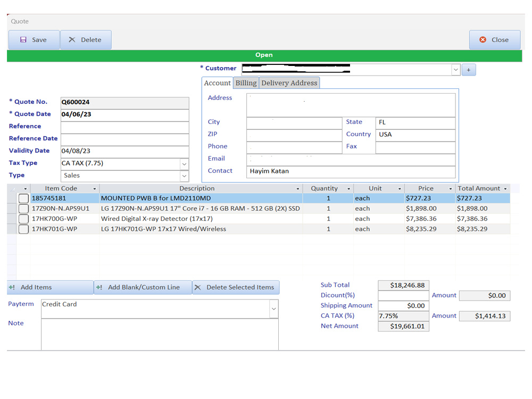Click the Address text box
This screenshot has height=399, width=532.
pyautogui.click(x=351, y=105)
